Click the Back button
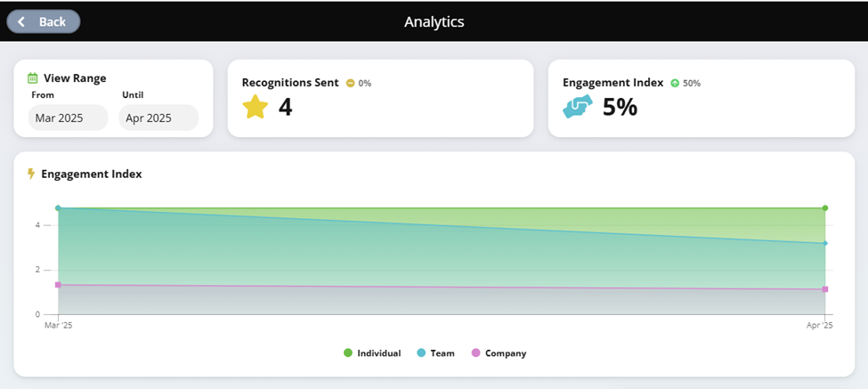Screen dimensions: 868x389 coord(44,21)
